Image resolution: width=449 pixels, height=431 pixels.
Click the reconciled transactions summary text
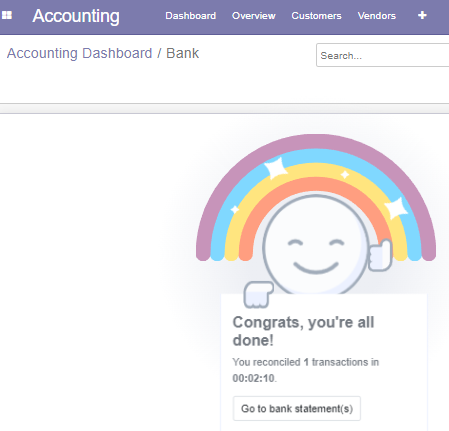click(x=305, y=370)
